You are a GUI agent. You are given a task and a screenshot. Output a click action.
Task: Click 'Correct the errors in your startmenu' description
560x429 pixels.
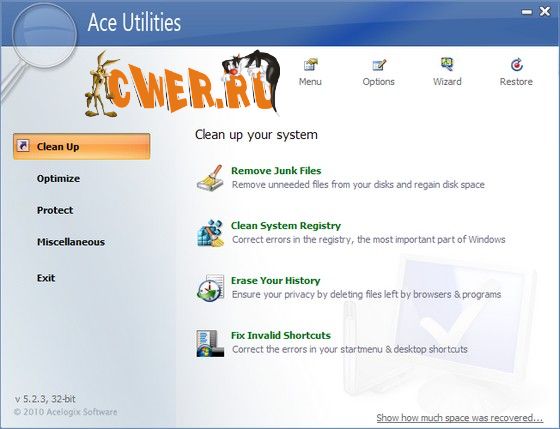click(350, 349)
